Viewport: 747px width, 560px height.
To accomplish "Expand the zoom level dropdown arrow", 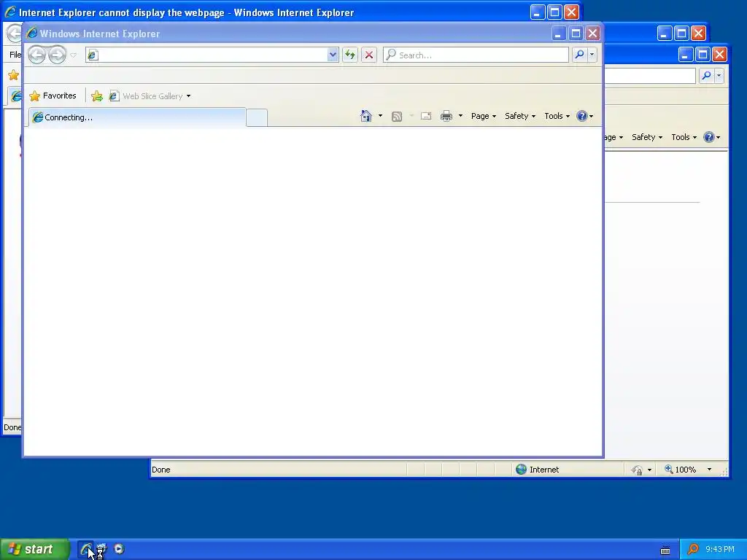I will 709,470.
